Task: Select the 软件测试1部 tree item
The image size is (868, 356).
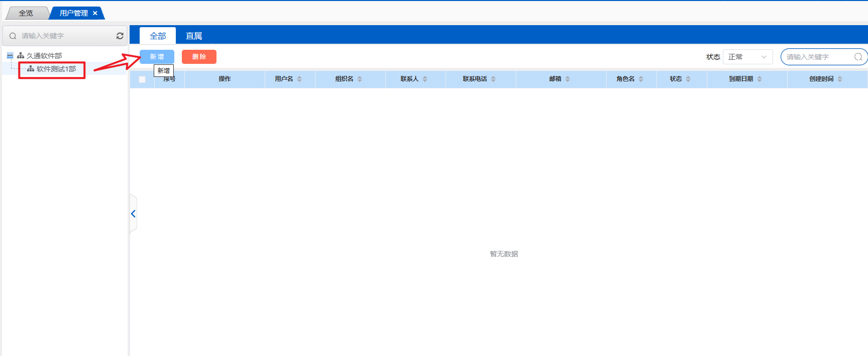Action: [56, 69]
